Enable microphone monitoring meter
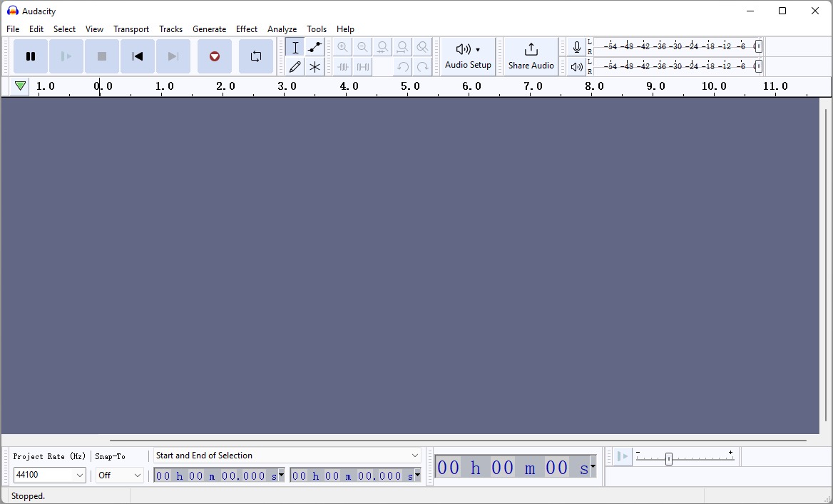 (576, 47)
